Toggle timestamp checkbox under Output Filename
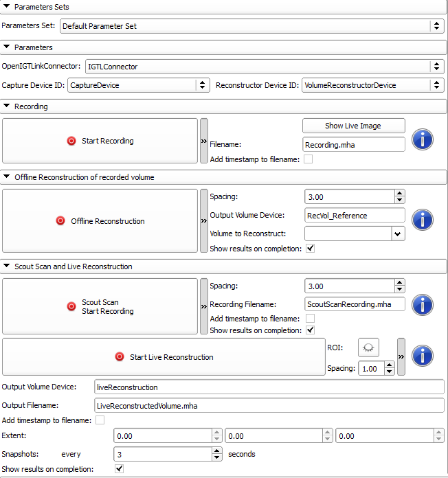This screenshot has width=448, height=478. tap(100, 420)
